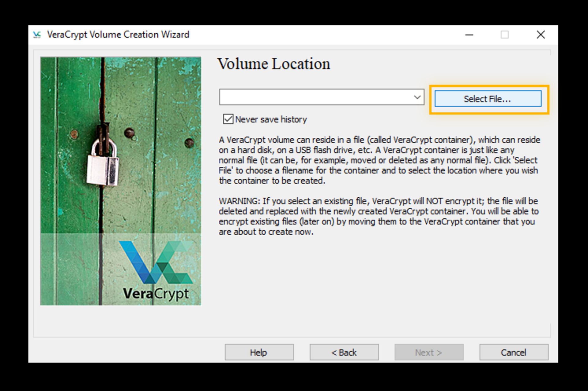Click the WARNING paragraph text
The width and height of the screenshot is (588, 391).
pos(379,216)
